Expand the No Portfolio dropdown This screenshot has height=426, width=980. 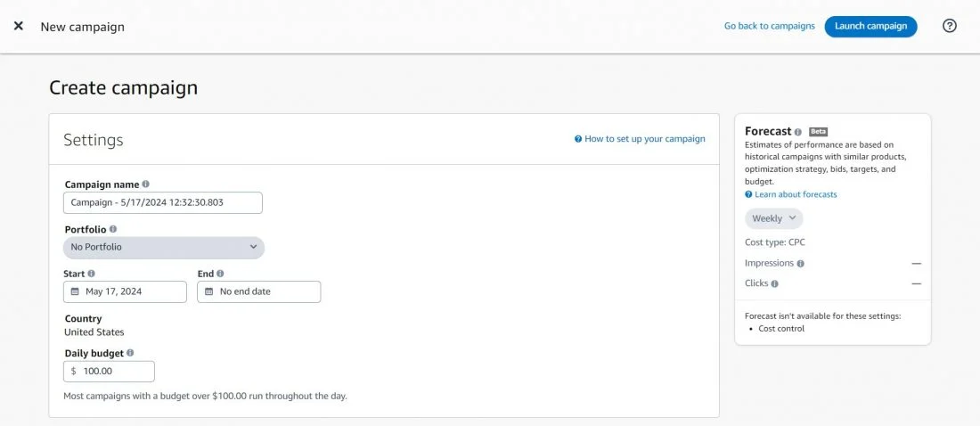click(x=164, y=247)
